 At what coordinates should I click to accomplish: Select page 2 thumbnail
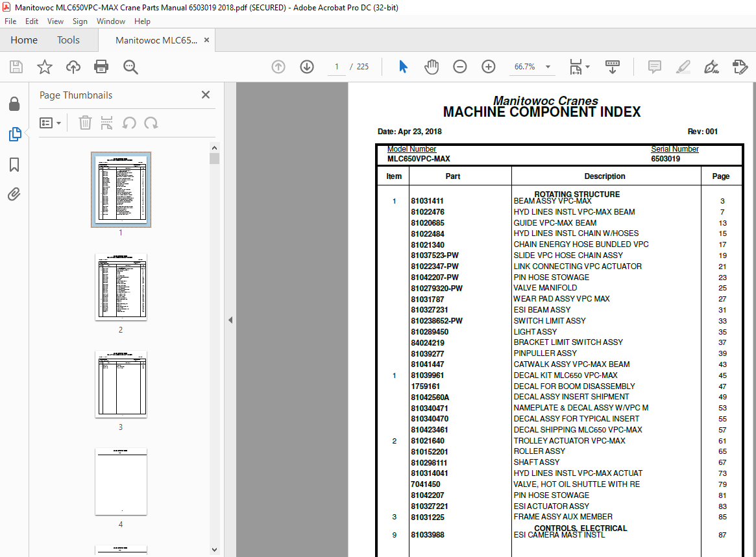point(121,287)
